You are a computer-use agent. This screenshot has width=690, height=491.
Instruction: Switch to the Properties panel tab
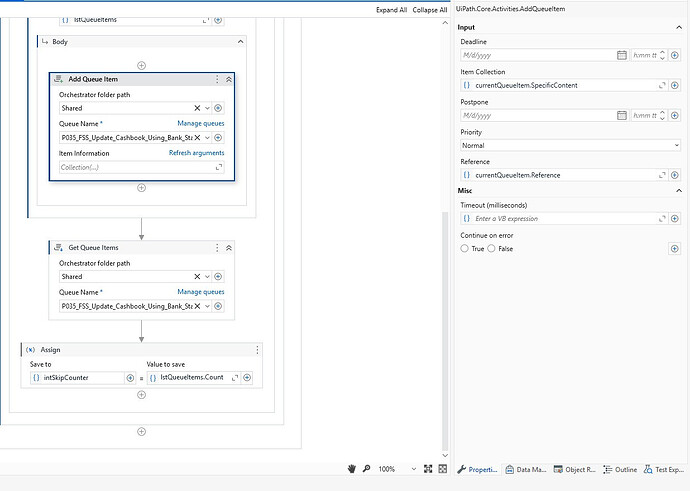click(x=477, y=469)
